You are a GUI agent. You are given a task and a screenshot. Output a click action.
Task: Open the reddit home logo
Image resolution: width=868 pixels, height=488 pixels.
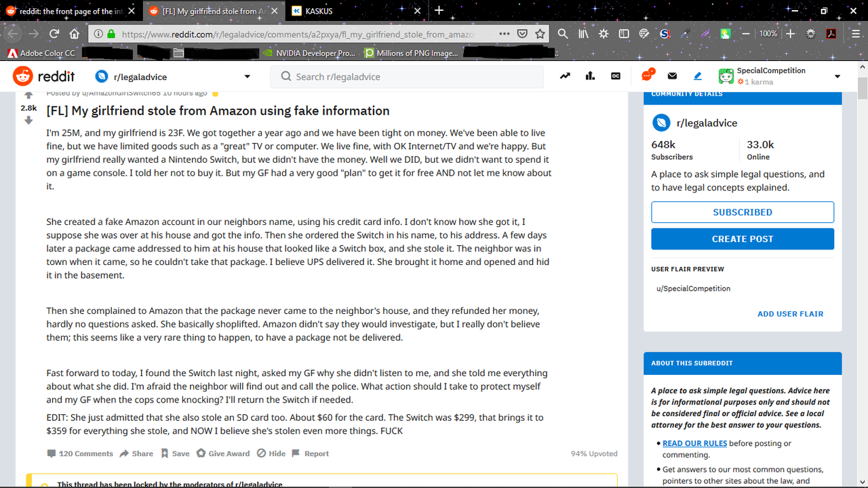click(x=44, y=77)
